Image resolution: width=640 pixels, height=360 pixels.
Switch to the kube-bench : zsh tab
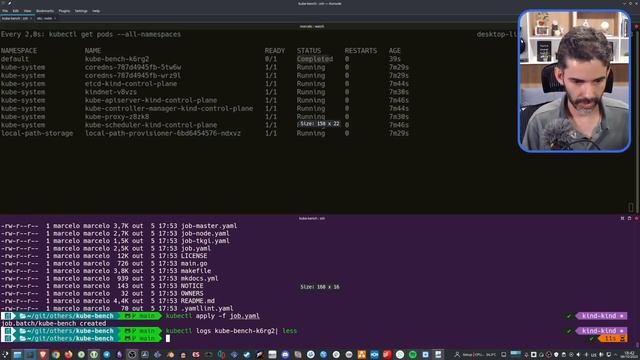tap(16, 18)
